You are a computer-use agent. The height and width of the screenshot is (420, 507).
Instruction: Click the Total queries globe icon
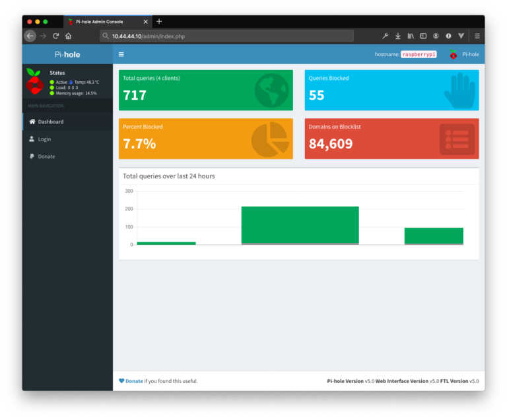click(x=271, y=90)
